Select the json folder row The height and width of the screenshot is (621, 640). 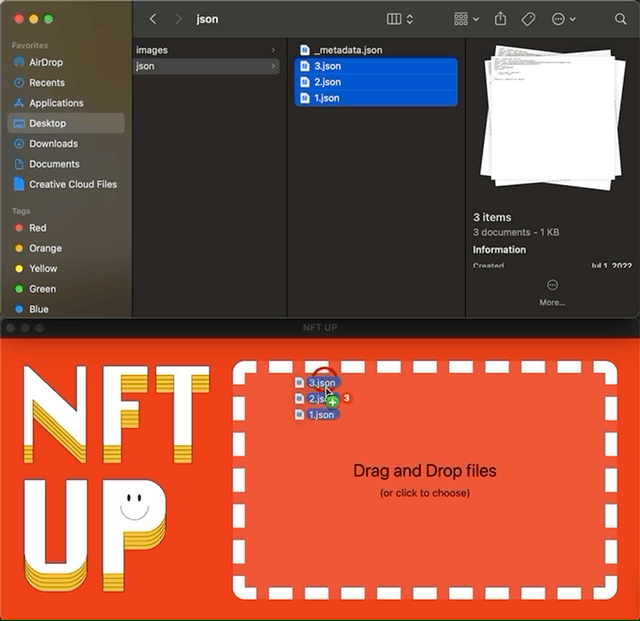click(206, 66)
